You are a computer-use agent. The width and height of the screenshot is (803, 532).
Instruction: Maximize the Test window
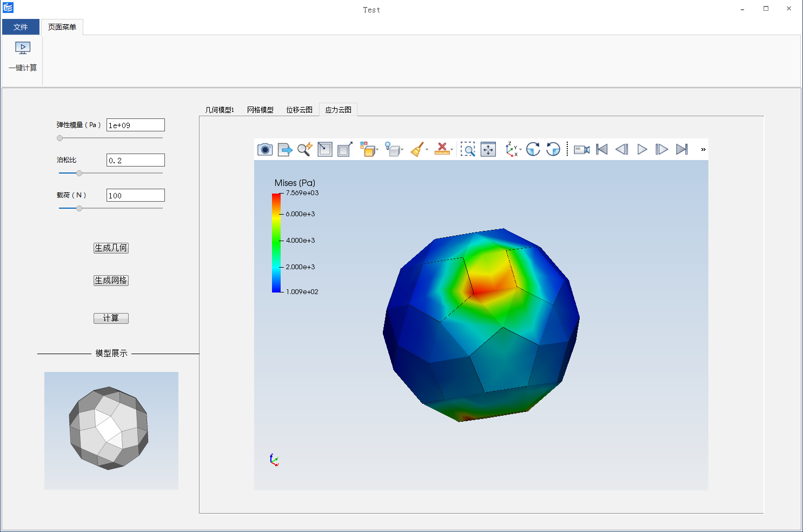coord(766,9)
